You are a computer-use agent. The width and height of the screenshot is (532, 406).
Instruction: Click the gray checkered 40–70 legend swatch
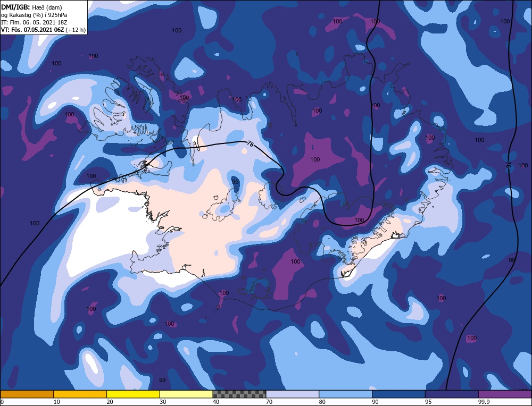coord(239,394)
